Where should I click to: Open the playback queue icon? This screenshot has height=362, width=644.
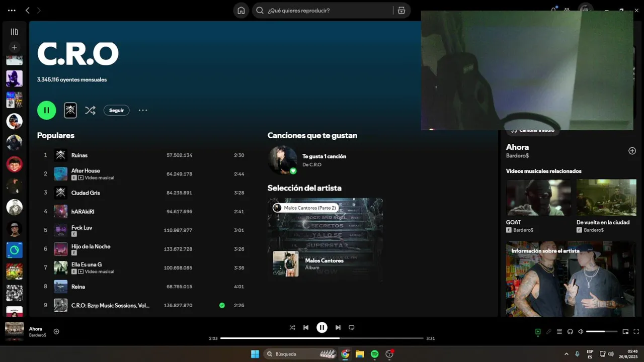click(559, 331)
